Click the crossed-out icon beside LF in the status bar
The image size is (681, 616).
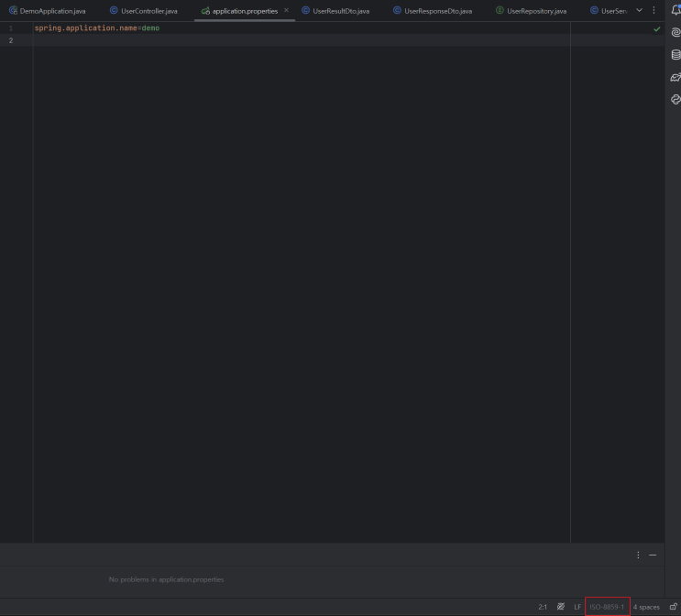point(561,607)
